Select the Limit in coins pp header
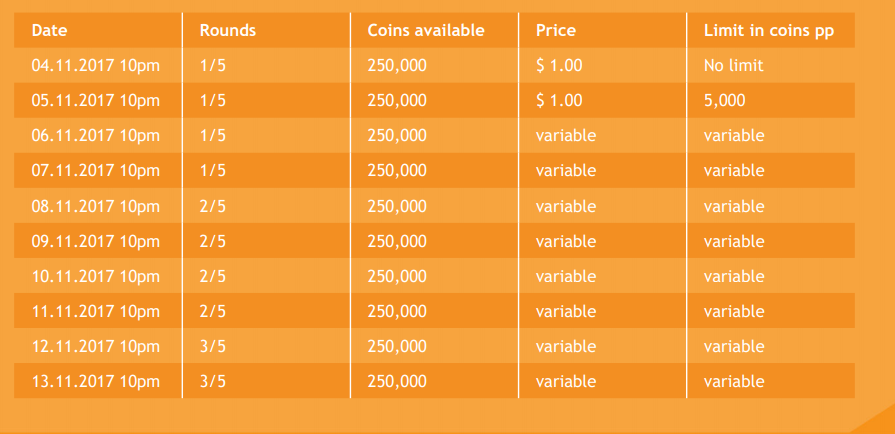The image size is (895, 434). [x=769, y=31]
